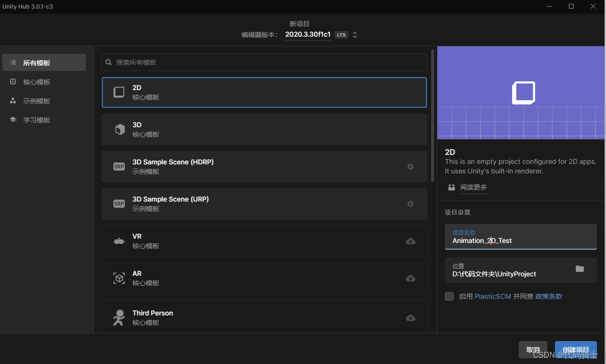This screenshot has width=606, height=364.
Task: Click the update arrow for HDRP template
Action: click(411, 167)
